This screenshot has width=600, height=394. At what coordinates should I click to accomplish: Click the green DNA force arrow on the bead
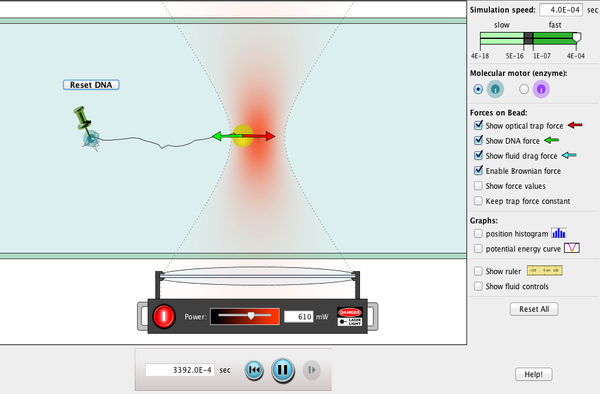click(227, 136)
